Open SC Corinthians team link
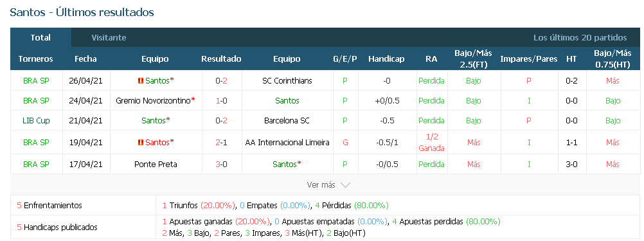The image size is (644, 241). tap(287, 81)
